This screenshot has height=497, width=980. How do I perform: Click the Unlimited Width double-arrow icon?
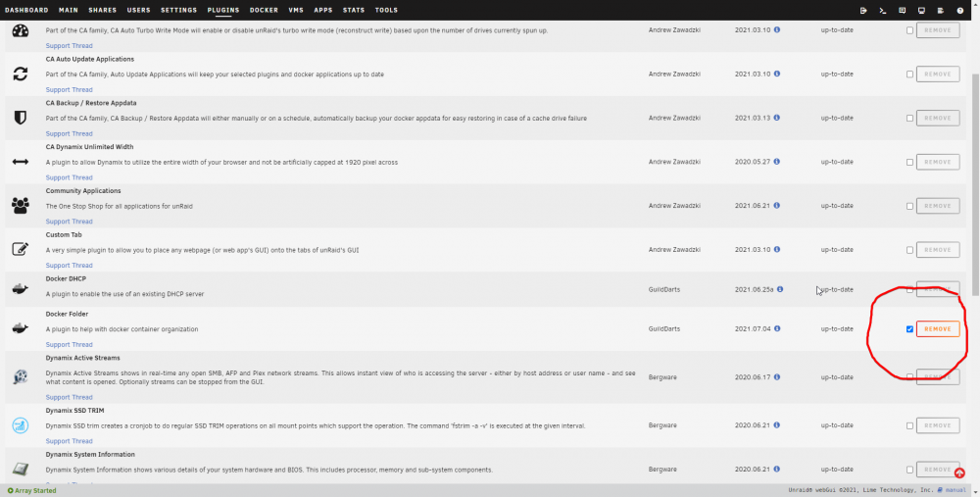[20, 162]
